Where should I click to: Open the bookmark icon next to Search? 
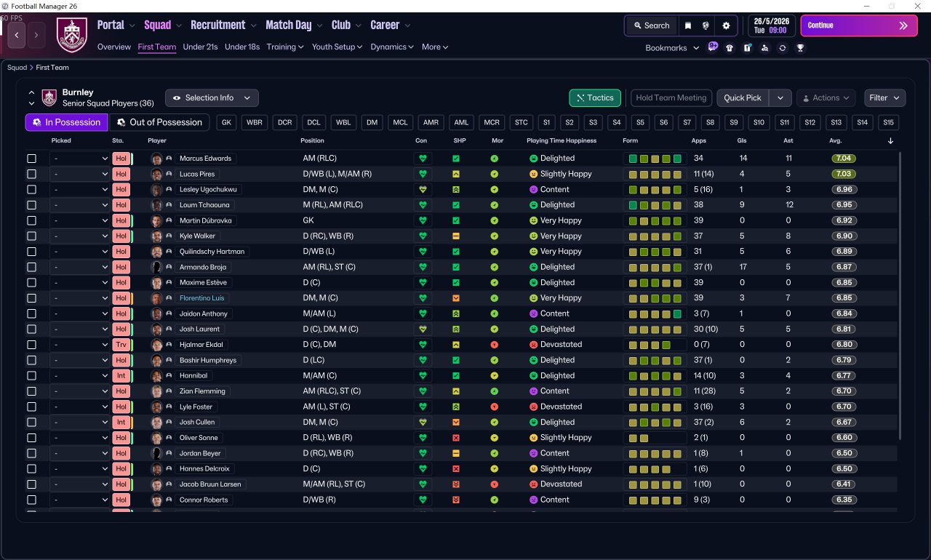pyautogui.click(x=688, y=25)
